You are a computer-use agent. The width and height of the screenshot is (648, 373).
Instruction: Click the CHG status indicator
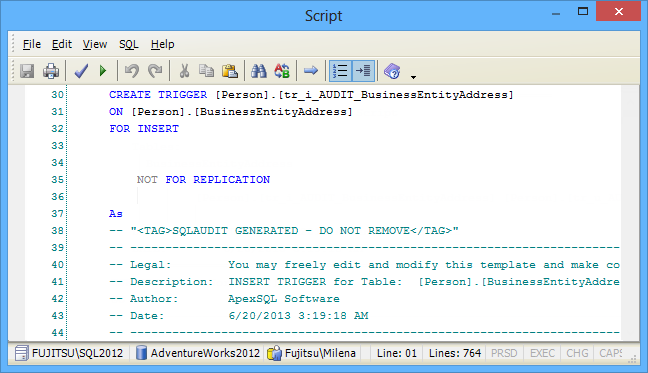[577, 354]
